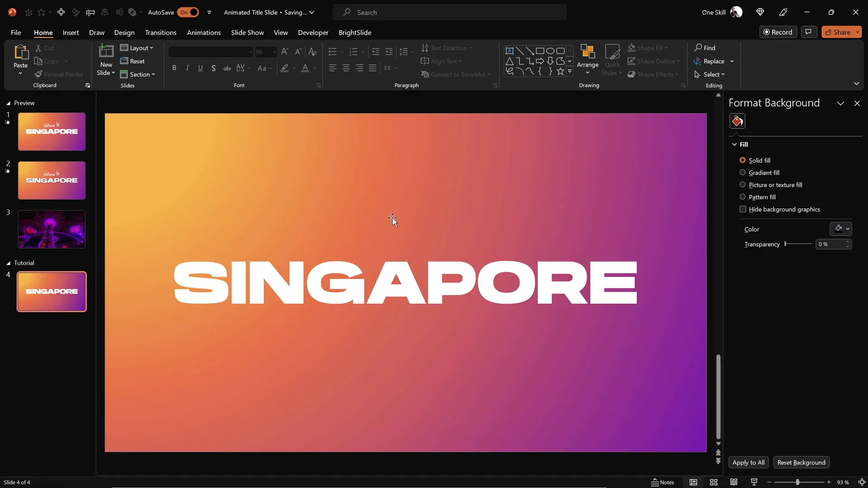Open Reading View from the status bar
The width and height of the screenshot is (868, 488).
pyautogui.click(x=734, y=482)
